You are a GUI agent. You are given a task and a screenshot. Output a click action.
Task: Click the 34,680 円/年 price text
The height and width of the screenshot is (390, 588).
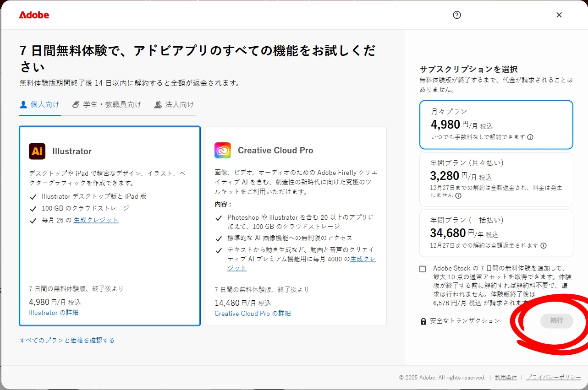coord(464,233)
